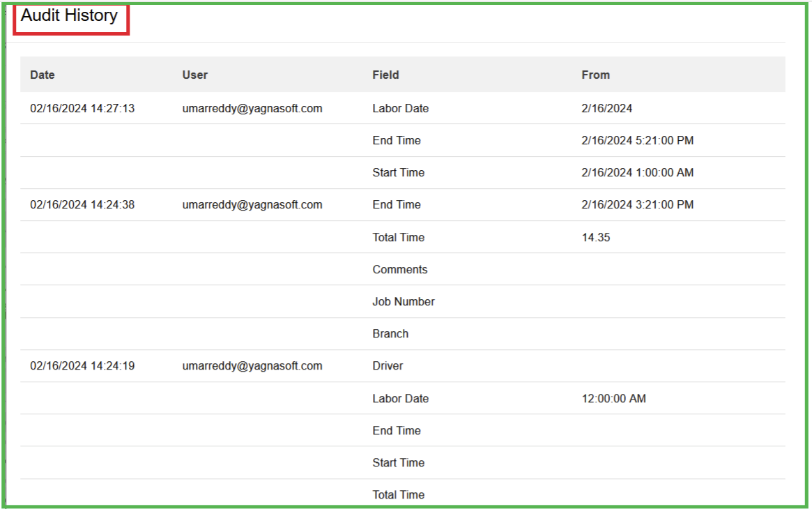The height and width of the screenshot is (509, 812).
Task: Click the Job Number field row
Action: [x=404, y=301]
